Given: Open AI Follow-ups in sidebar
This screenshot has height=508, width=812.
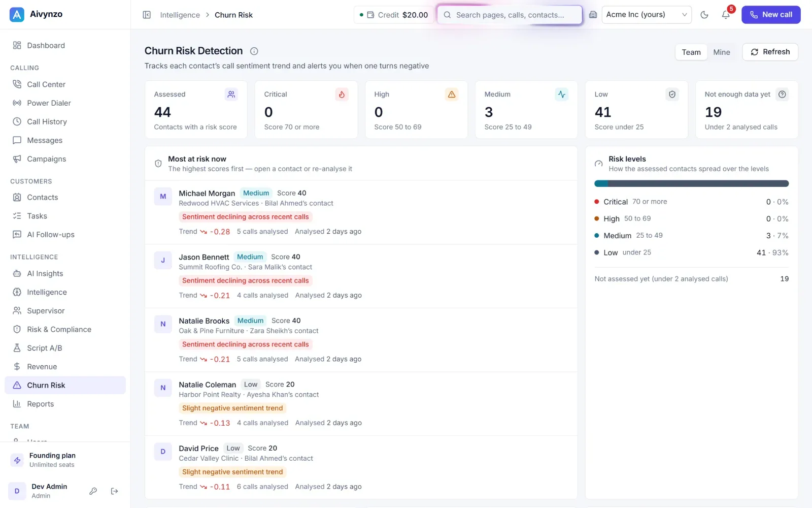Looking at the screenshot, I should [x=65, y=235].
